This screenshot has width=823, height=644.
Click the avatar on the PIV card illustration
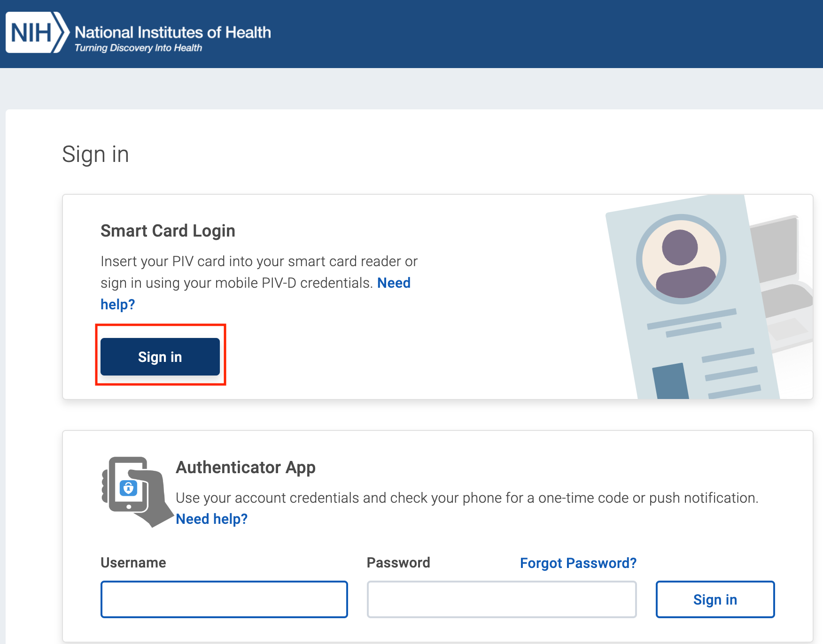681,259
